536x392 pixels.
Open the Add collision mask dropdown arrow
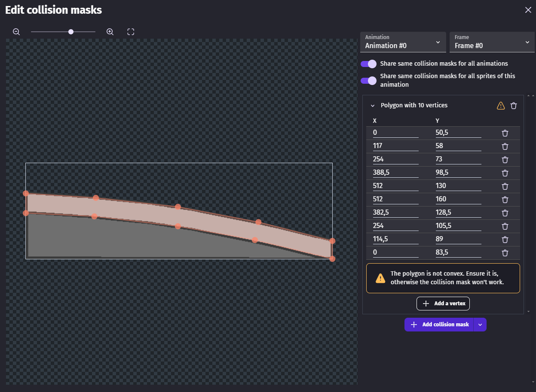pyautogui.click(x=480, y=325)
